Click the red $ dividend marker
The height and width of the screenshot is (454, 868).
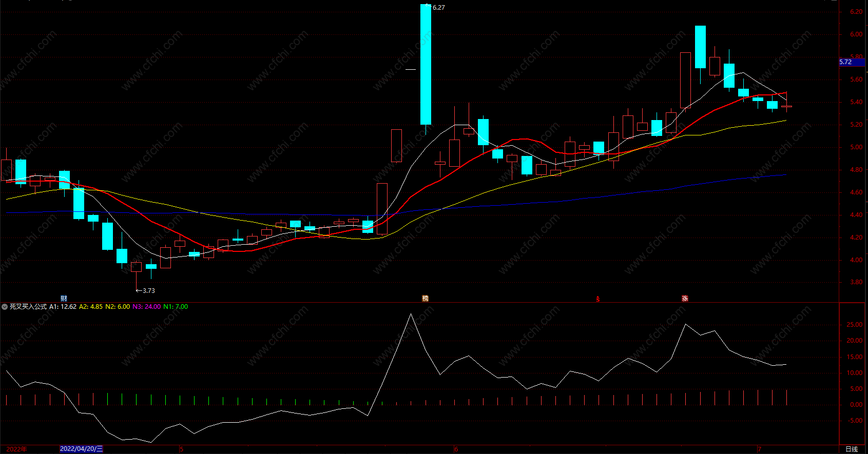click(597, 299)
